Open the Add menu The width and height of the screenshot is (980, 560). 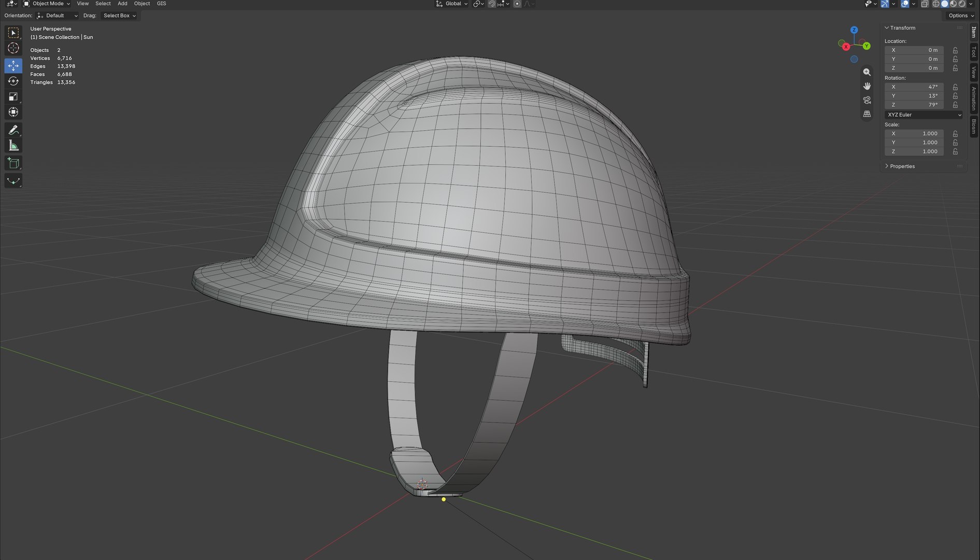[x=122, y=4]
